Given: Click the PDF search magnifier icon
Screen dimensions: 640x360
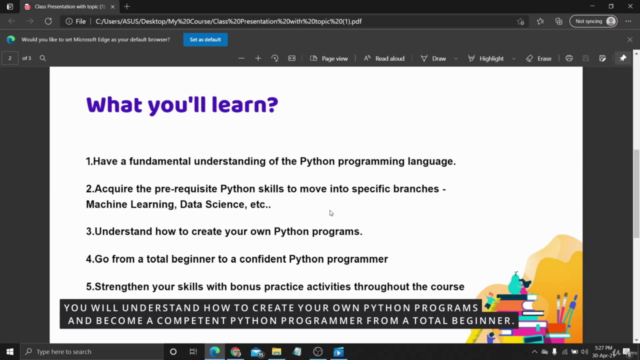Looking at the screenshot, I should 42,58.
